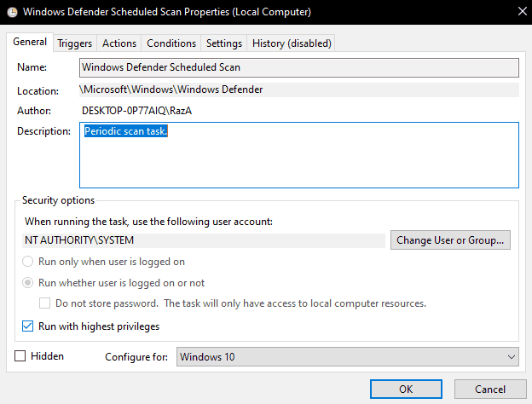
Task: Click the author text DESKTOP-0P77AIQ\RazA
Action: pyautogui.click(x=136, y=111)
